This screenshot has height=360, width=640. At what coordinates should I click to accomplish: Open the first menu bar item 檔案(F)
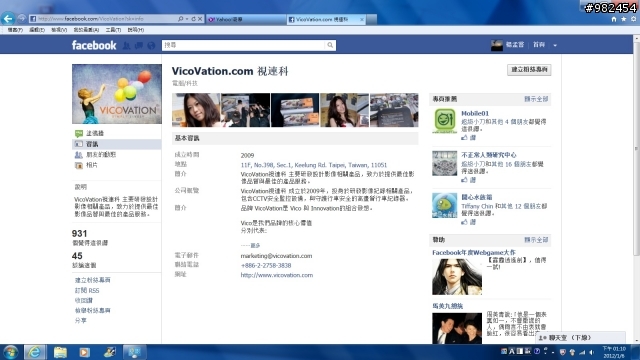click(x=15, y=30)
